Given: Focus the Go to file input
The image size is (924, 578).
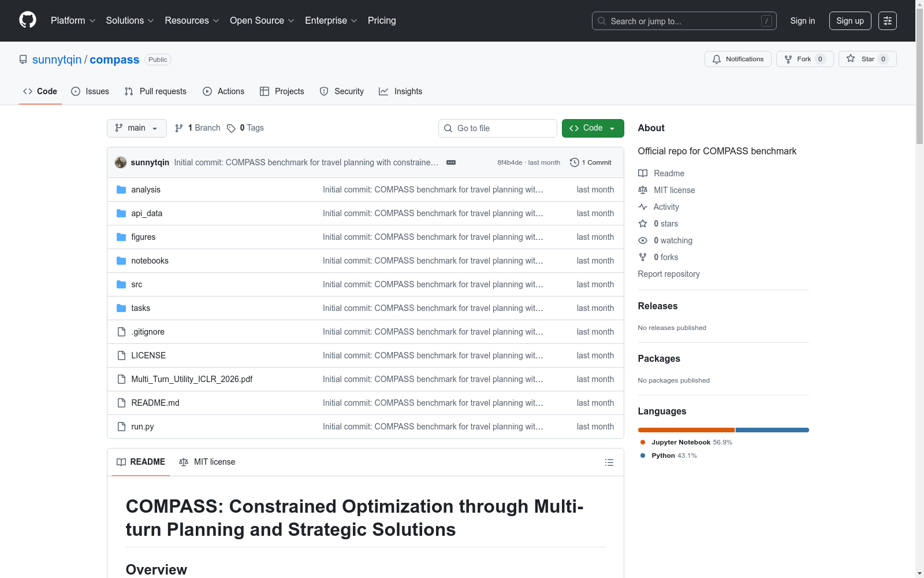Looking at the screenshot, I should pos(498,128).
